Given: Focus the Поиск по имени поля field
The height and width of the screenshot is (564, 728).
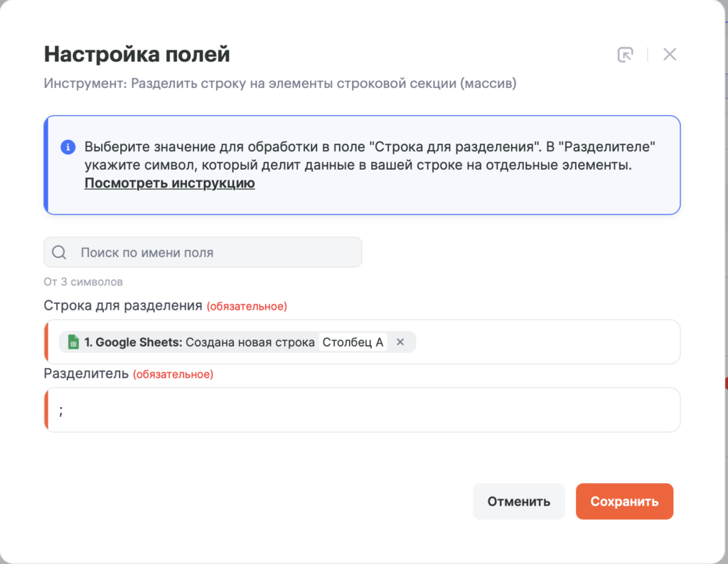Looking at the screenshot, I should [x=203, y=252].
